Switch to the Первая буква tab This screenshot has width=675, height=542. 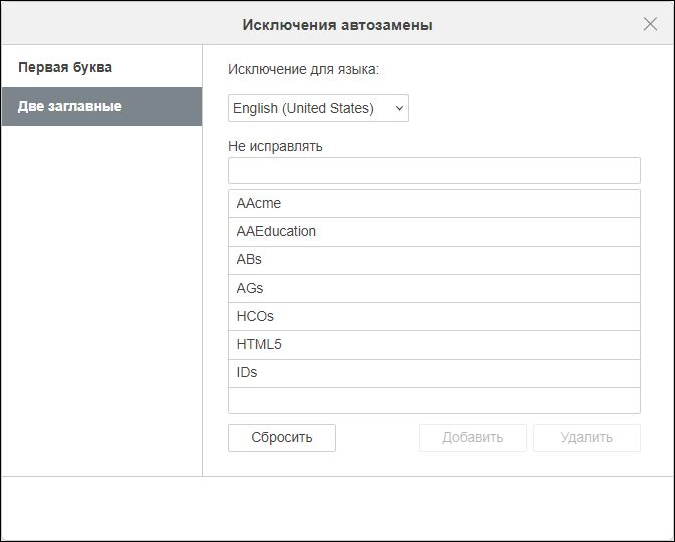(102, 68)
